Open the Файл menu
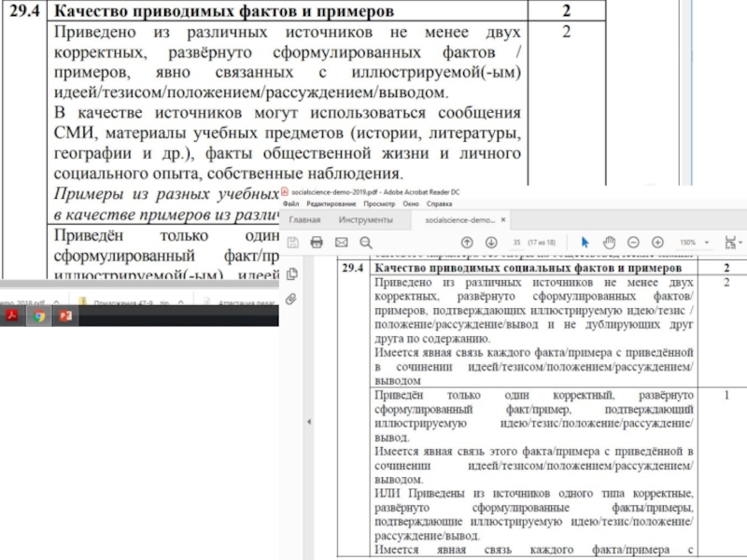The height and width of the screenshot is (560, 747). point(289,203)
